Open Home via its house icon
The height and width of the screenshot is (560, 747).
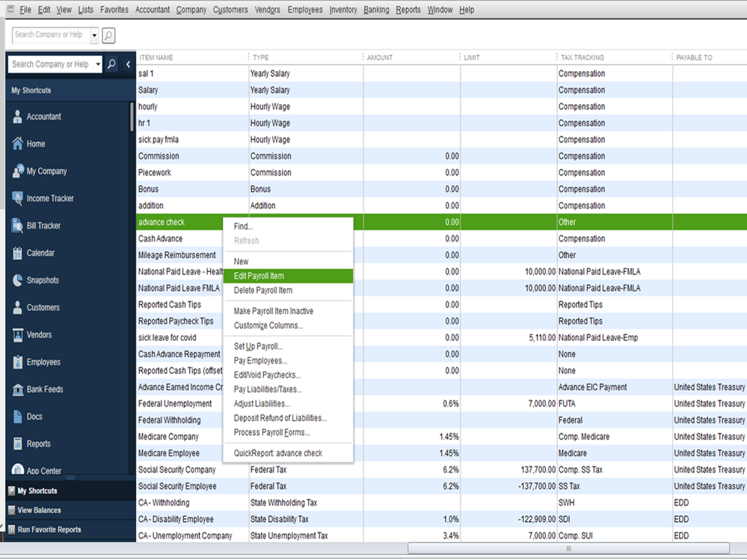pyautogui.click(x=18, y=144)
